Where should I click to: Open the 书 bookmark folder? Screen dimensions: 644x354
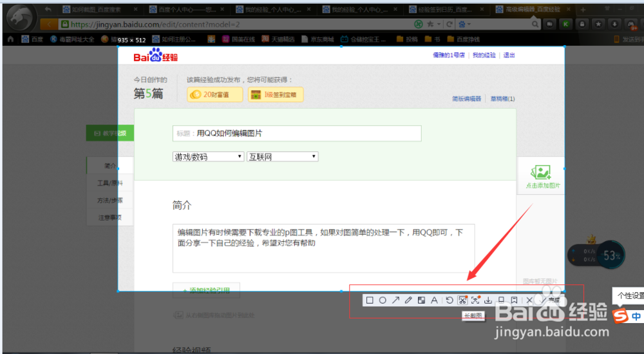[433, 39]
